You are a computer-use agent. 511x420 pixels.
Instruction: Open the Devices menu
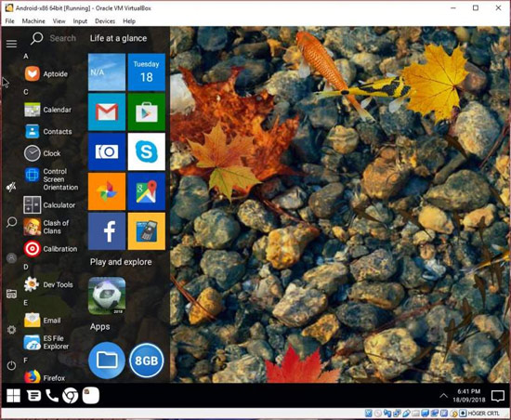pos(105,21)
